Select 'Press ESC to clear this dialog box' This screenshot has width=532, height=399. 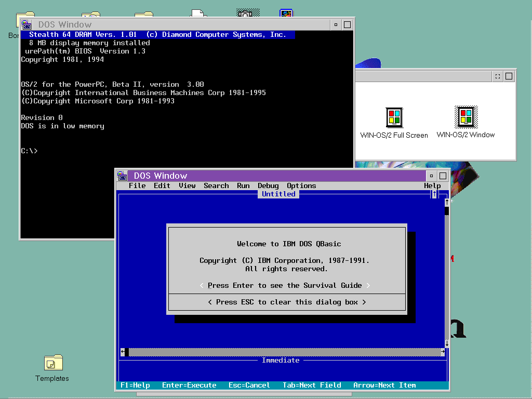287,302
